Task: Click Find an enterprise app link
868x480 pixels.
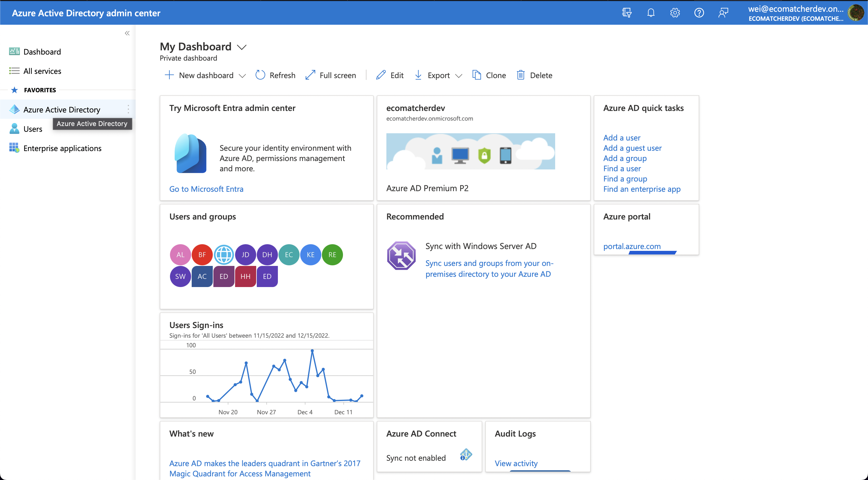Action: click(x=642, y=189)
